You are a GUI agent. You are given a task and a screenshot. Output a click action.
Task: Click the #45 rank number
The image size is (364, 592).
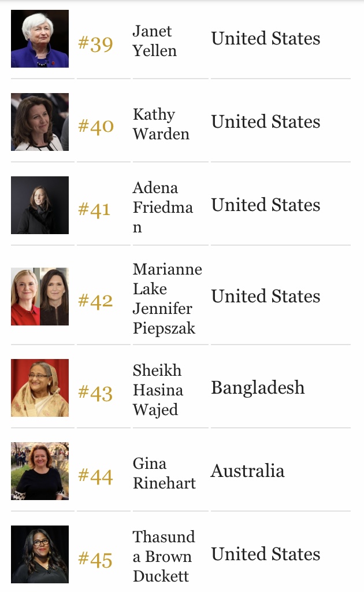(95, 560)
